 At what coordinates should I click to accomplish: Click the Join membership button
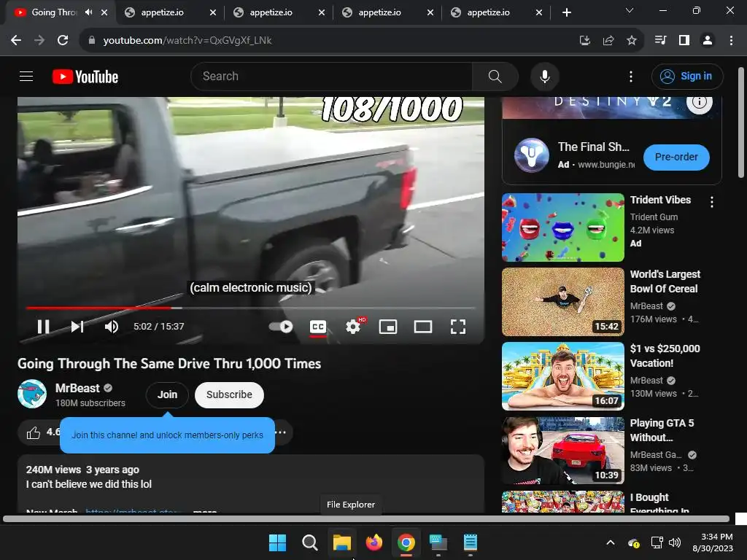[167, 394]
